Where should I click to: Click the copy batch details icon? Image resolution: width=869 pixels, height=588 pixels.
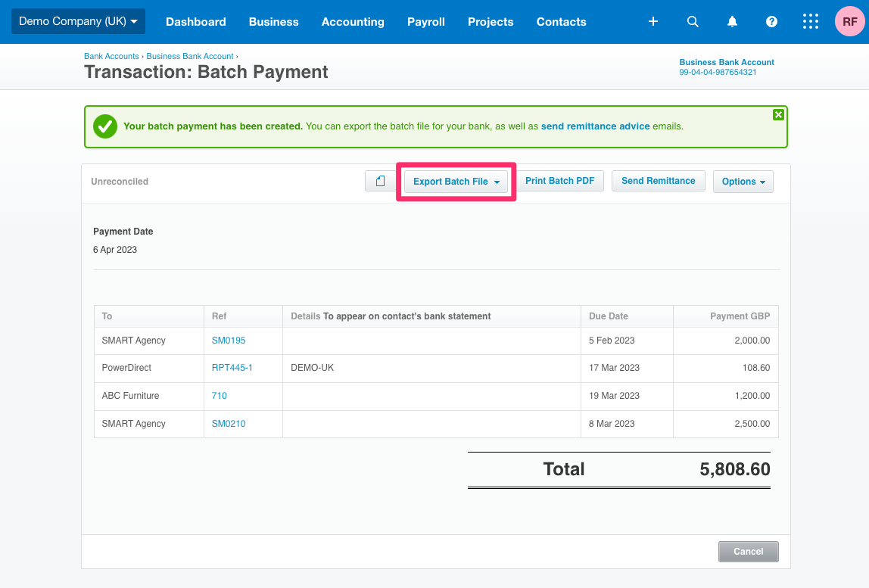click(381, 181)
